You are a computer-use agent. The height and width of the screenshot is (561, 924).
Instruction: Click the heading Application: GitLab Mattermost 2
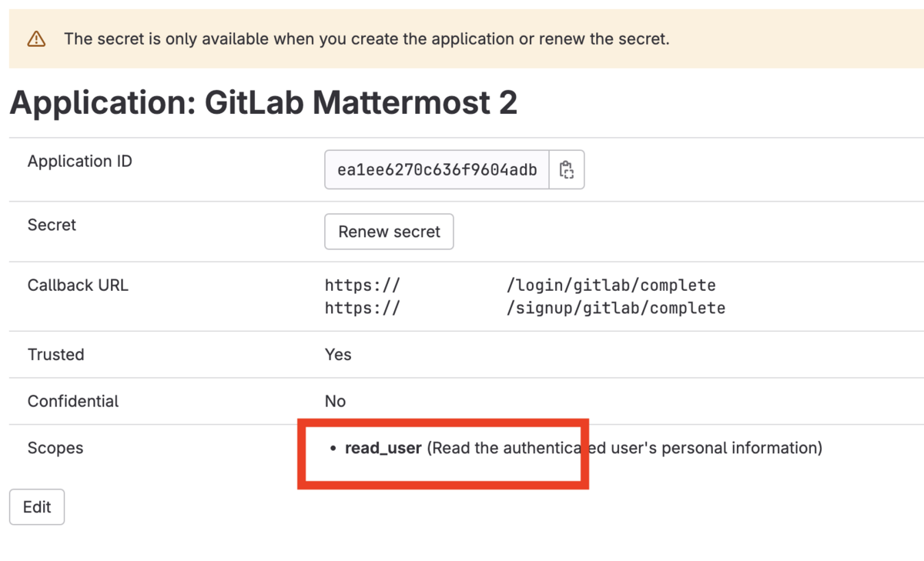[x=263, y=103]
